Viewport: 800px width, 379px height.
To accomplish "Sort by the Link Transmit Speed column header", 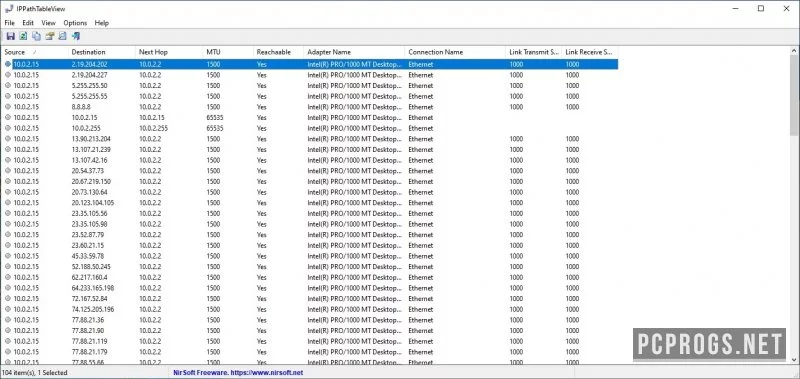I will 534,52.
